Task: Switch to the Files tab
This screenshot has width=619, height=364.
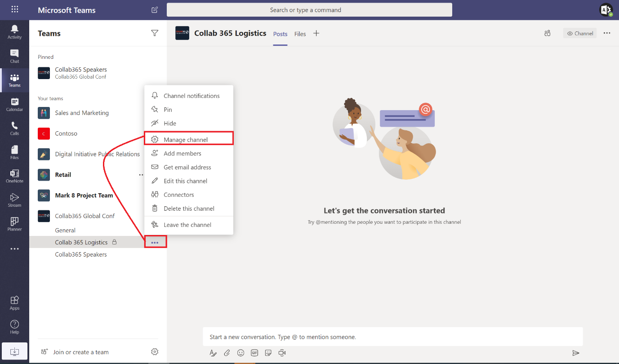Action: pyautogui.click(x=300, y=34)
